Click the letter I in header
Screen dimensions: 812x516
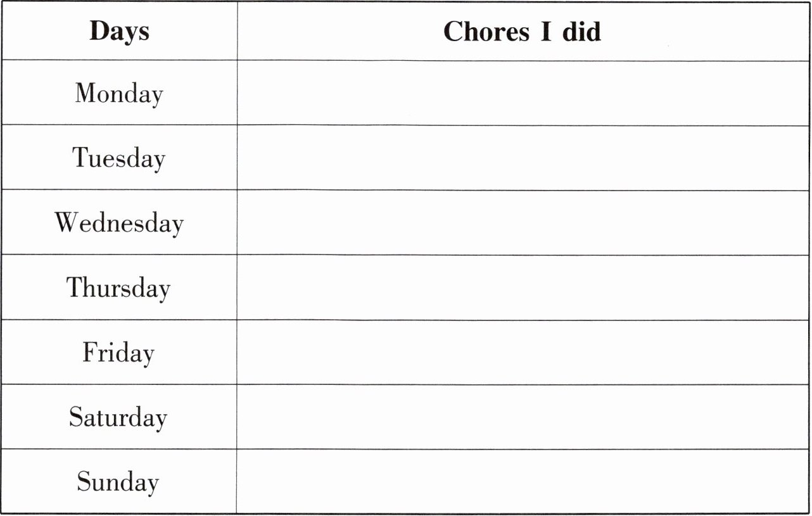(x=546, y=32)
